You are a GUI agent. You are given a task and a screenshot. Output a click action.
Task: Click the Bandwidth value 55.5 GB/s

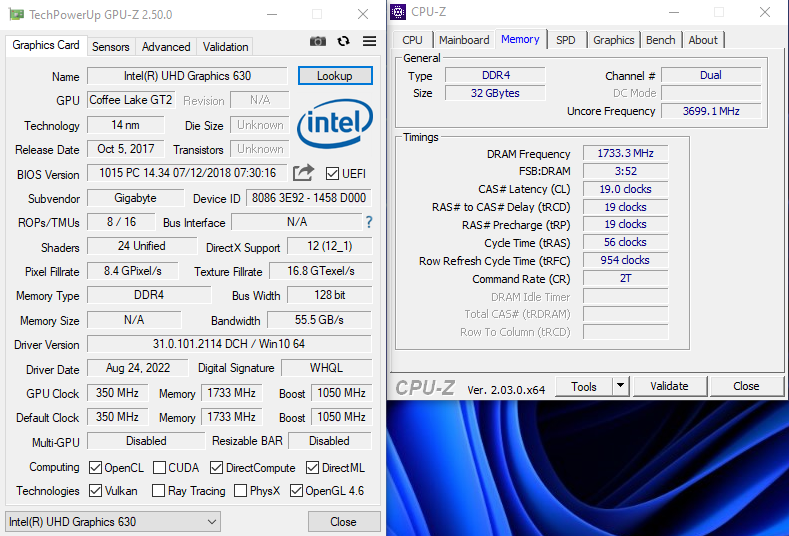[320, 320]
